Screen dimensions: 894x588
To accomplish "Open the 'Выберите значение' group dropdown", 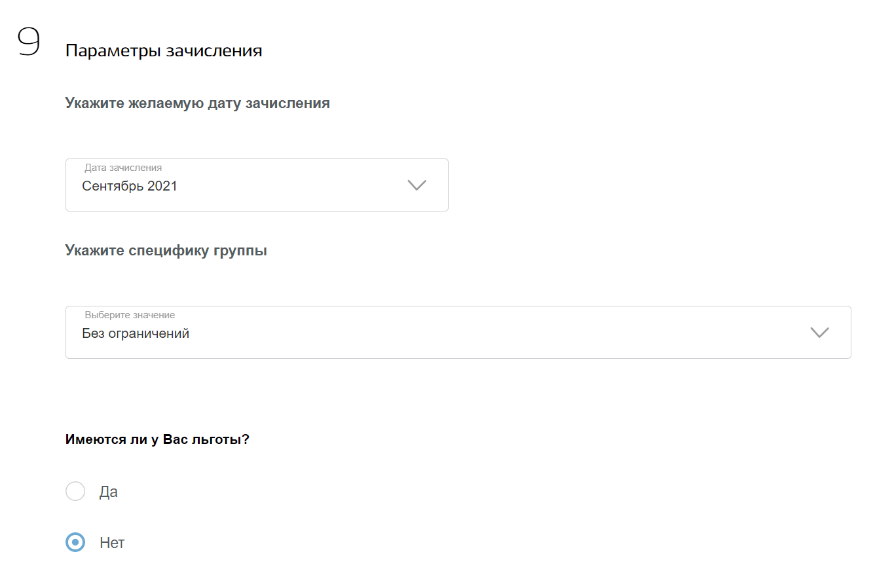I will 458,333.
